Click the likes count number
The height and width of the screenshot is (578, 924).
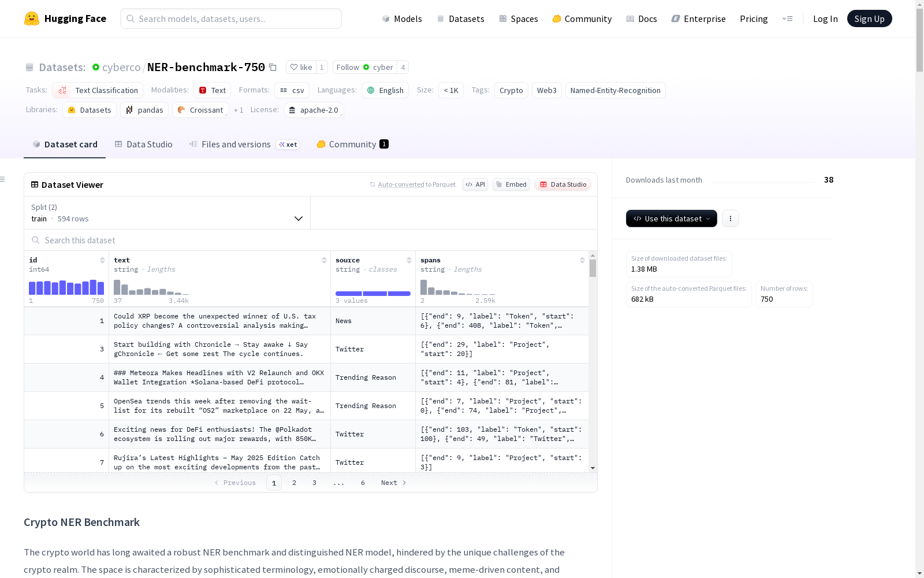click(x=322, y=67)
